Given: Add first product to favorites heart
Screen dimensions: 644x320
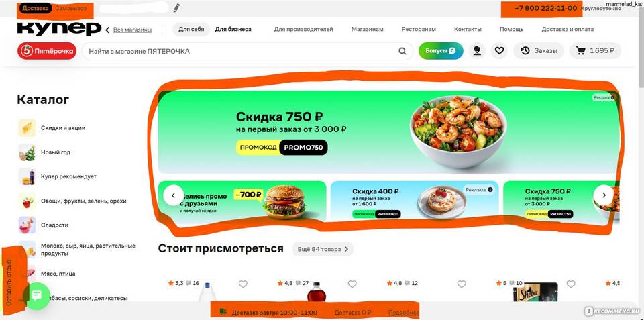Looking at the screenshot, I should point(243,284).
